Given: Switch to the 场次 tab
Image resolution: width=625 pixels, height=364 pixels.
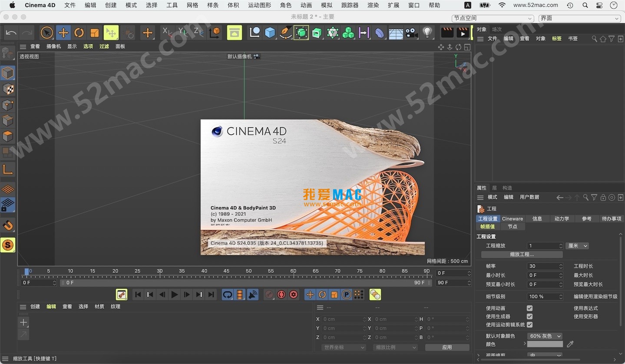Looking at the screenshot, I should tap(496, 30).
